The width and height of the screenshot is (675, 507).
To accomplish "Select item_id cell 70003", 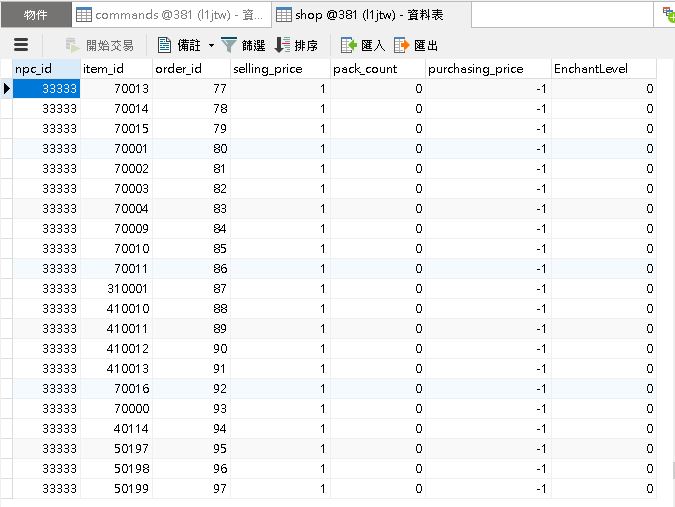I will coord(116,189).
